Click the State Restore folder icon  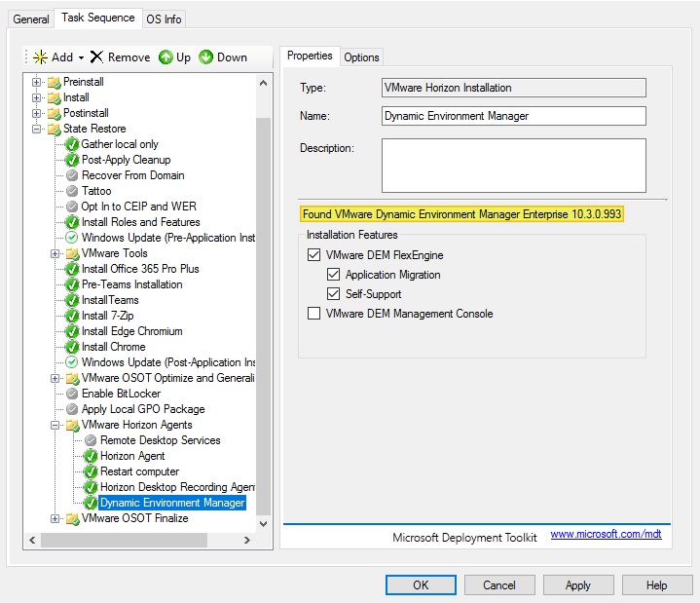pos(54,129)
